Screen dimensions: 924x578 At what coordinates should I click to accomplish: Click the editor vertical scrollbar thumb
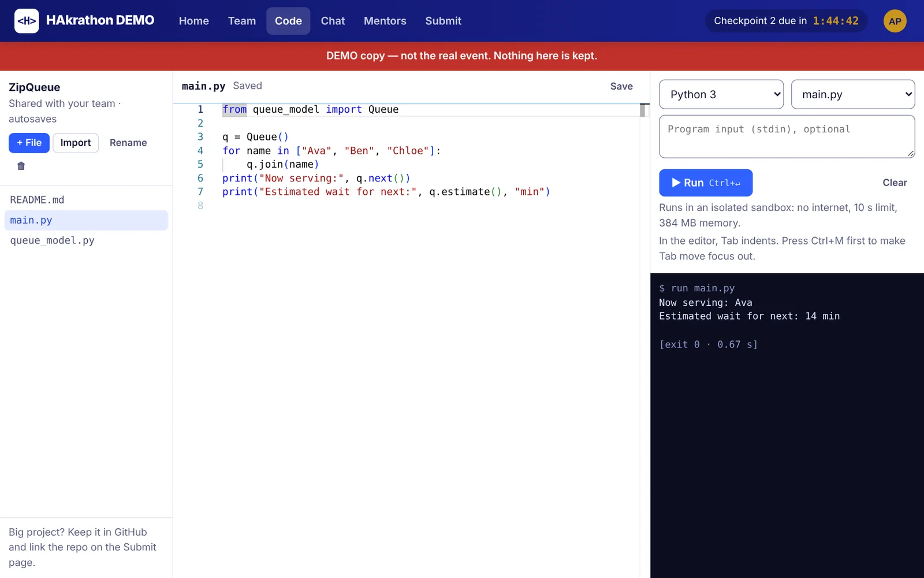pos(642,110)
